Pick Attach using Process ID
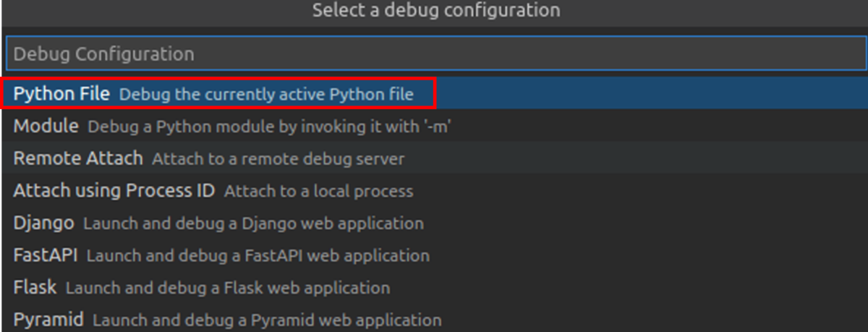The image size is (868, 332). (x=434, y=191)
